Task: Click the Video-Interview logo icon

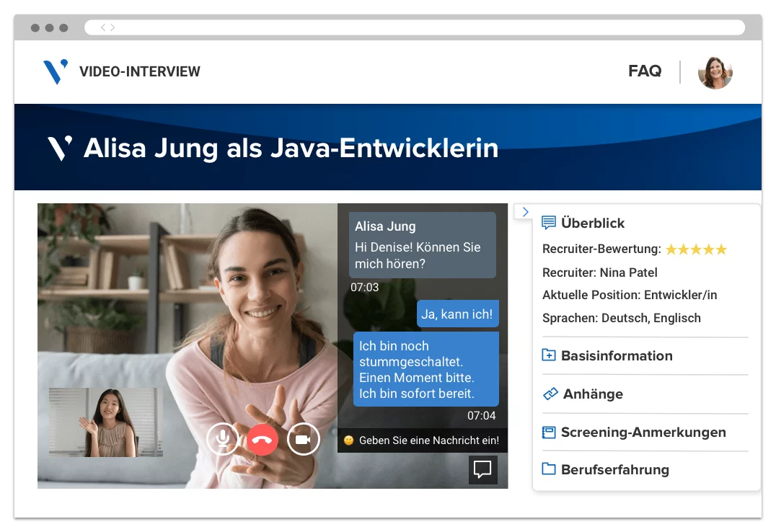Action: pyautogui.click(x=56, y=71)
